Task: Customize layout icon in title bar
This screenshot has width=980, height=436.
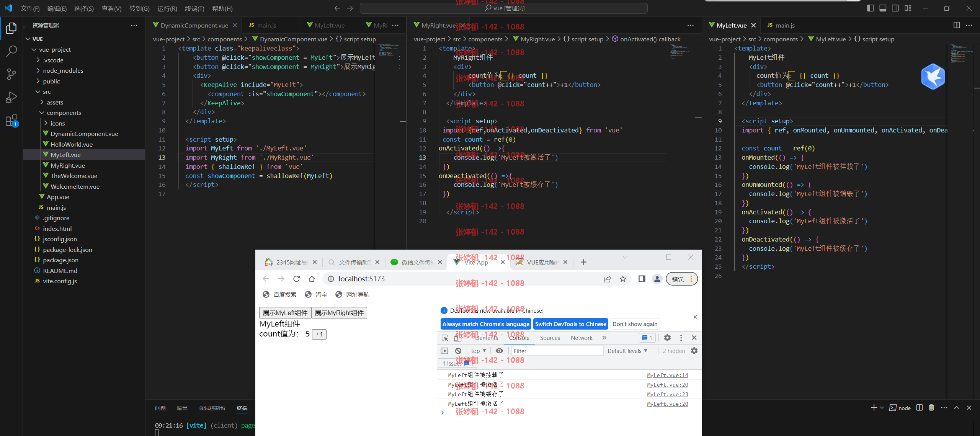Action: pyautogui.click(x=908, y=8)
